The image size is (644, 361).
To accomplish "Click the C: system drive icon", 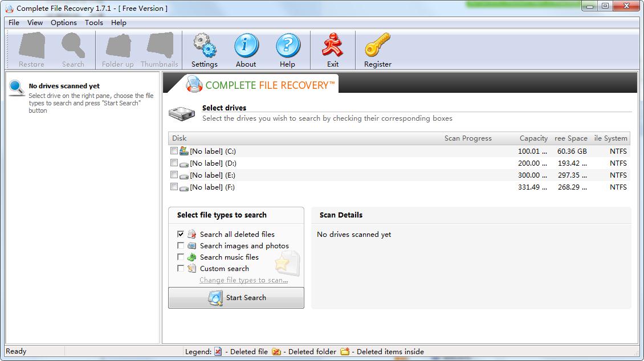I will pyautogui.click(x=184, y=151).
